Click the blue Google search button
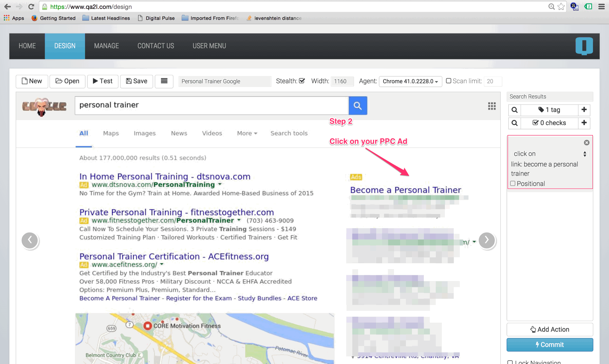This screenshot has height=364, width=609. [358, 106]
